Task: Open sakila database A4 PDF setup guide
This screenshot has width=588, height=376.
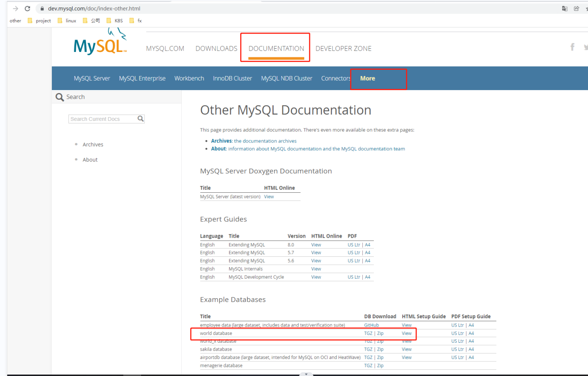Action: (x=471, y=349)
